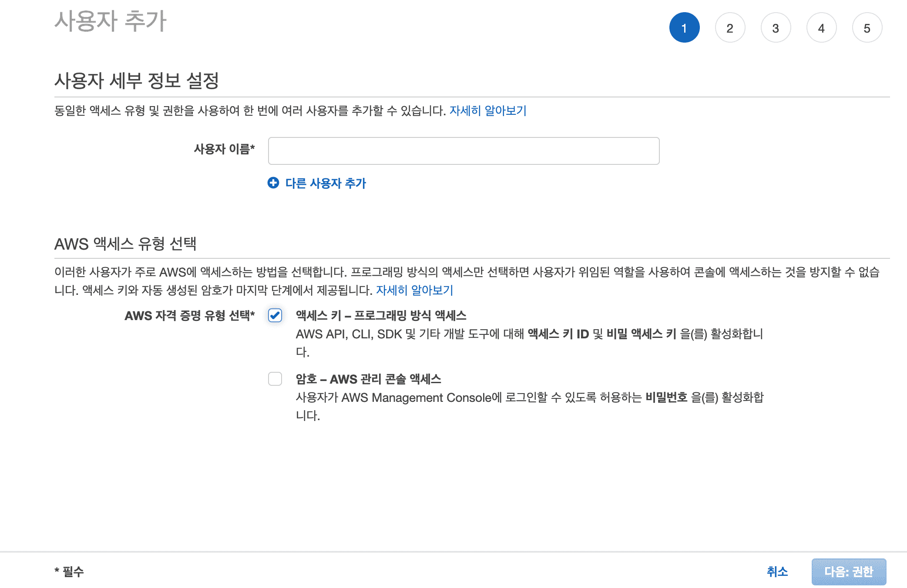
Task: Click the AWS 액세스 유형 선택 heading
Action: pos(125,244)
